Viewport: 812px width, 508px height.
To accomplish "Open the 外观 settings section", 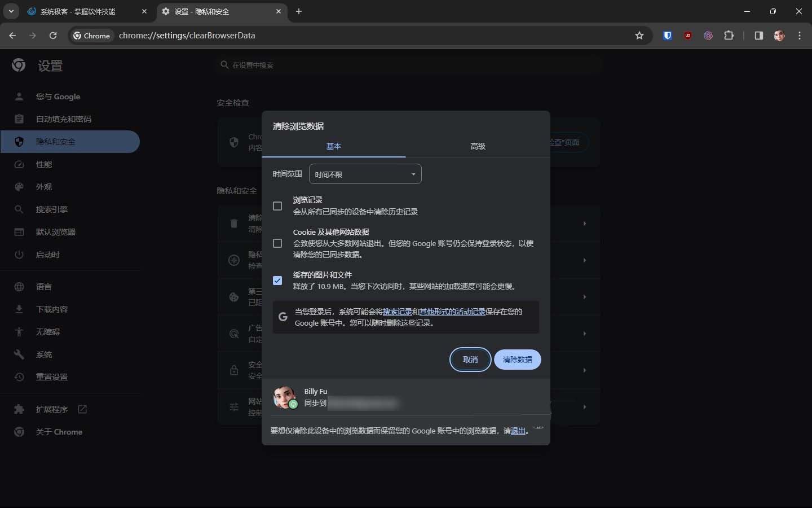I will [x=70, y=187].
